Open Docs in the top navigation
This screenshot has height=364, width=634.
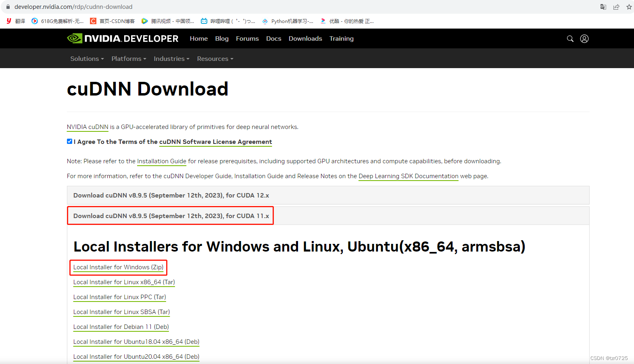click(x=273, y=38)
